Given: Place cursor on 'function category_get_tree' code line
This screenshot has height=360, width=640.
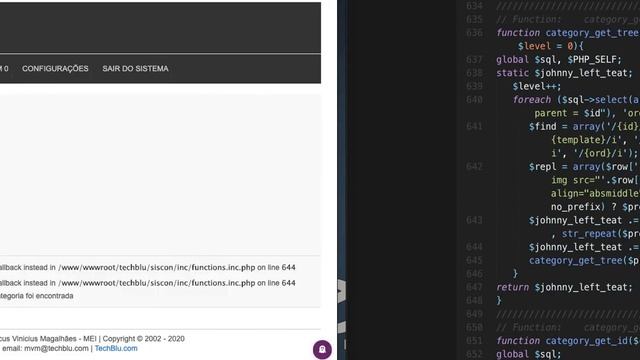Looking at the screenshot, I should (x=568, y=33).
